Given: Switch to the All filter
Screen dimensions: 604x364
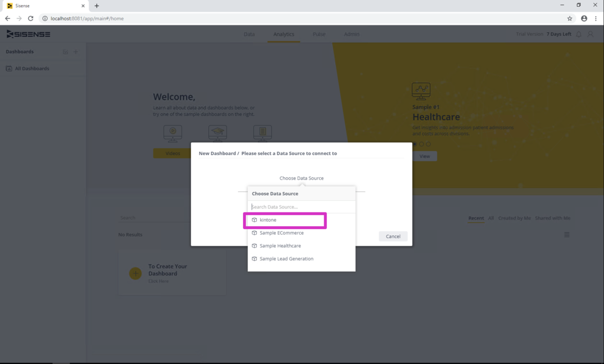Looking at the screenshot, I should point(491,218).
